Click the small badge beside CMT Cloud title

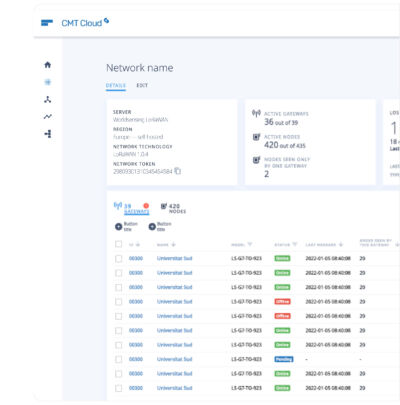pos(106,21)
